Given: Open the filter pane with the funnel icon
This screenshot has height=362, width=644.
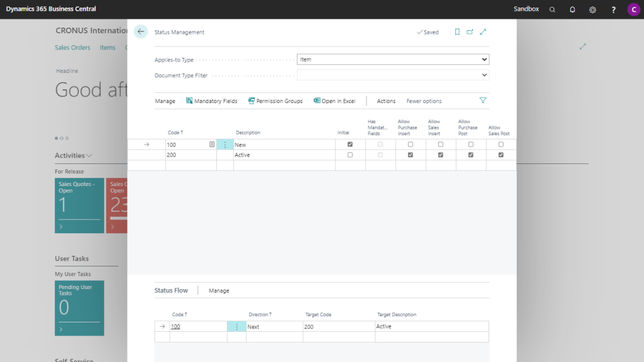Looking at the screenshot, I should tap(482, 101).
